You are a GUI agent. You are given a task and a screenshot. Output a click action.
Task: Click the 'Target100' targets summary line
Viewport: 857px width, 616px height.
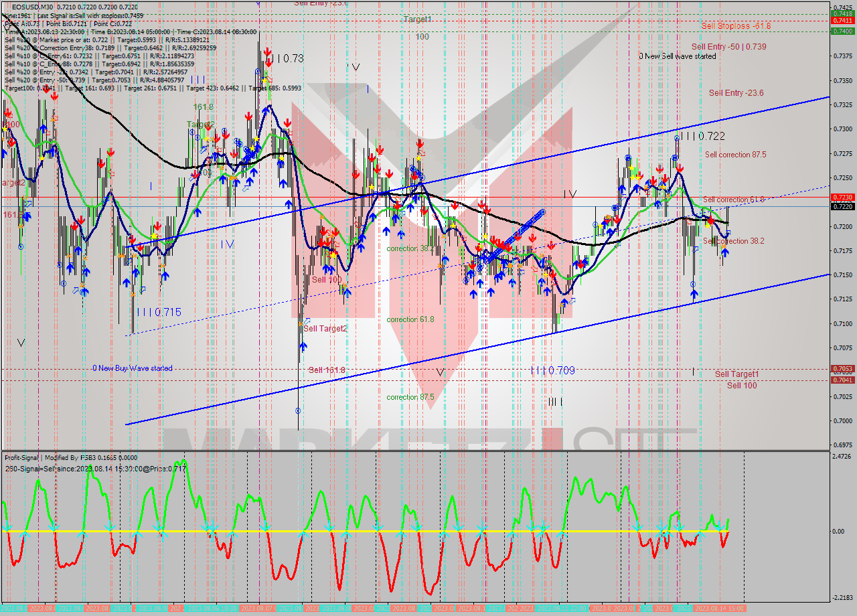coord(153,88)
